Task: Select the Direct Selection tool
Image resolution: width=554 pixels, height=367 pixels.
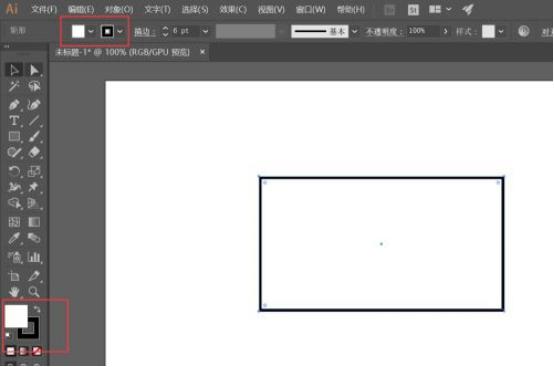Action: point(34,70)
